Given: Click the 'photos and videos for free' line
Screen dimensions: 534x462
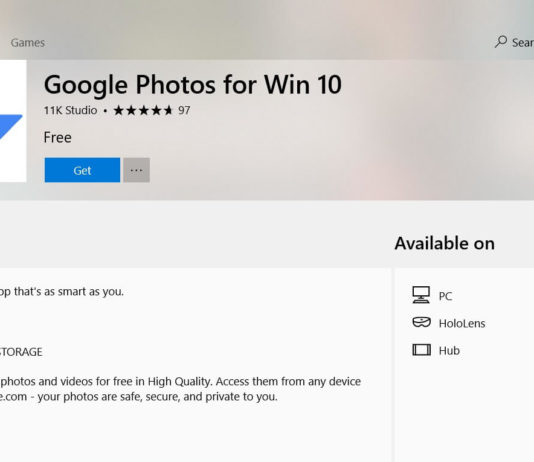Looking at the screenshot, I should click(x=180, y=382).
